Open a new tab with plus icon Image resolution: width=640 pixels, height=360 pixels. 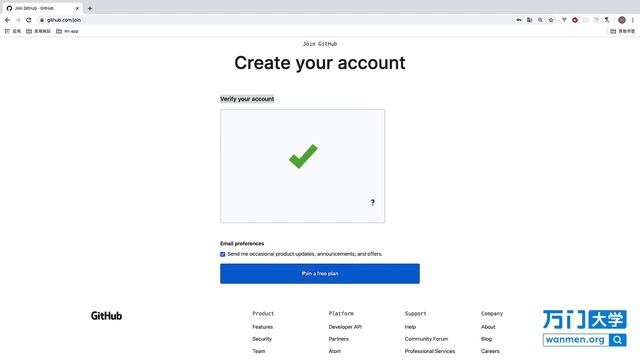[x=90, y=8]
